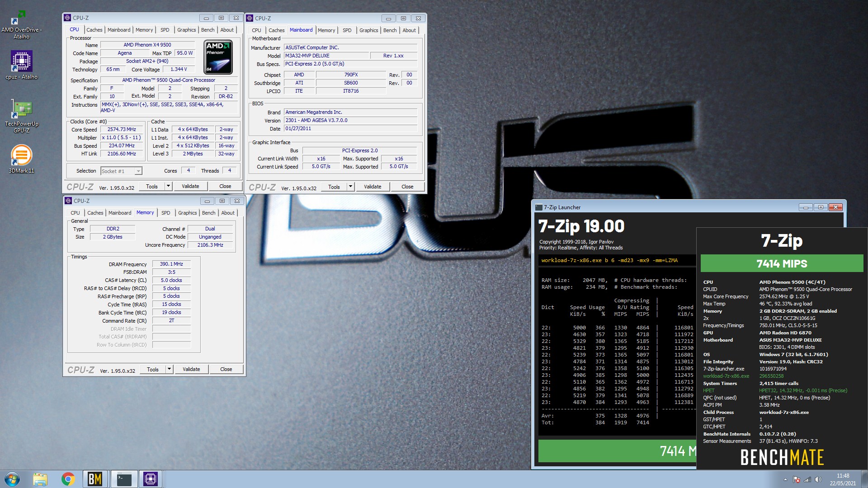Click Code Name Agena value
This screenshot has height=488, width=868.
click(124, 53)
